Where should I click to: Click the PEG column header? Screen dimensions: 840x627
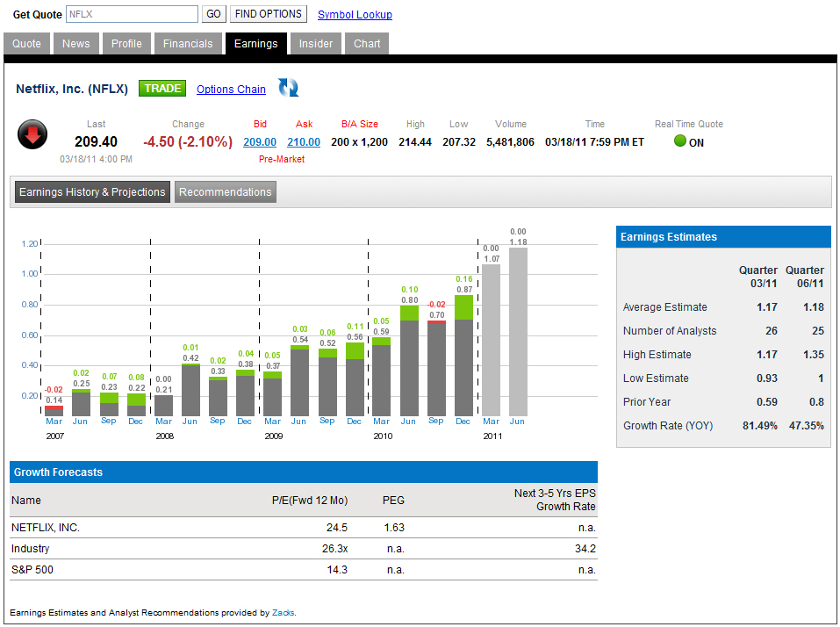click(393, 500)
